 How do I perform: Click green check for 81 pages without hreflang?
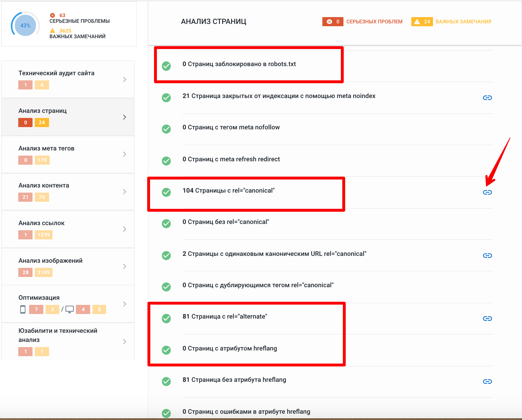(166, 382)
